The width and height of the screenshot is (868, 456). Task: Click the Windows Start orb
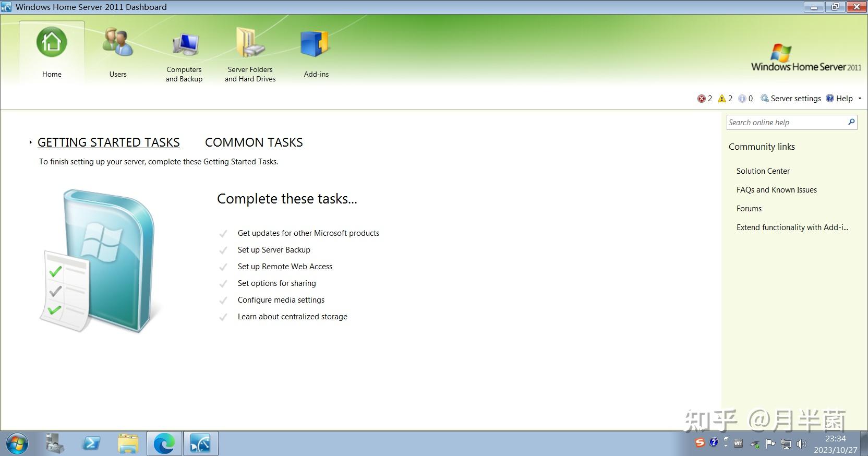(x=16, y=444)
